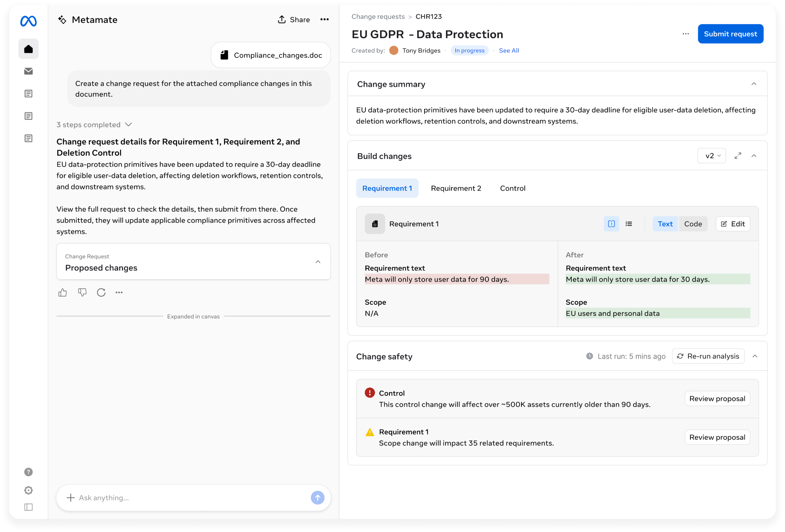The image size is (785, 532).
Task: Open the v2 version dropdown
Action: 711,156
